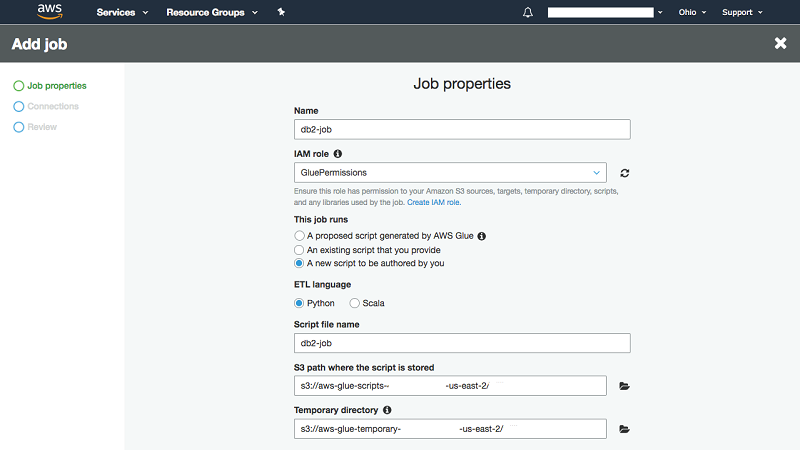Viewport: 800px width, 450px height.
Task: Click the AWS logo
Action: [x=49, y=12]
